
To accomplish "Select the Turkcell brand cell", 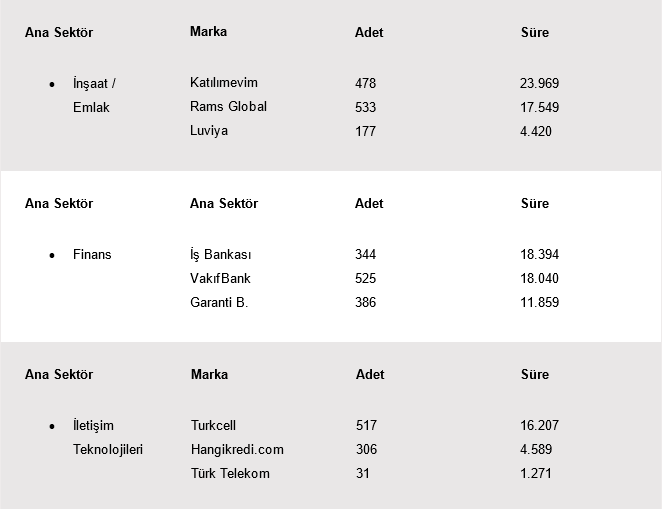I will [x=213, y=426].
